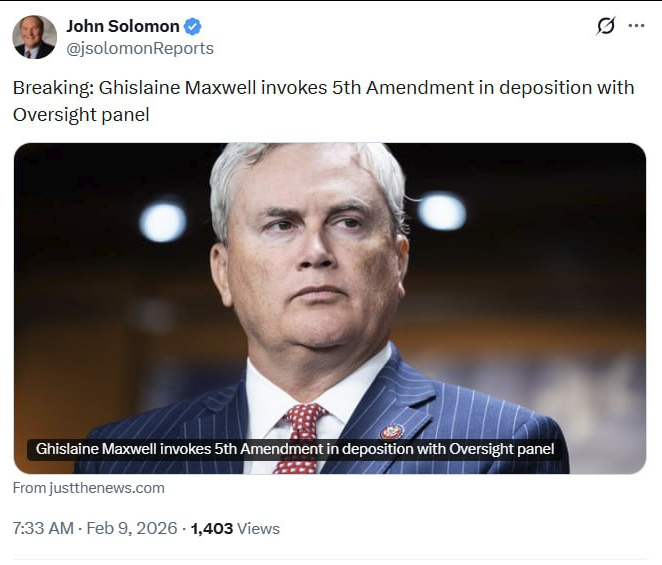Click the blue verified badge
662x565 pixels.
pos(193,26)
